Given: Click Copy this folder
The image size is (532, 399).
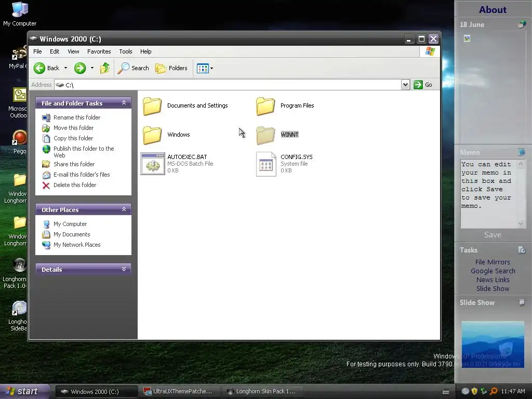Looking at the screenshot, I should (x=73, y=138).
